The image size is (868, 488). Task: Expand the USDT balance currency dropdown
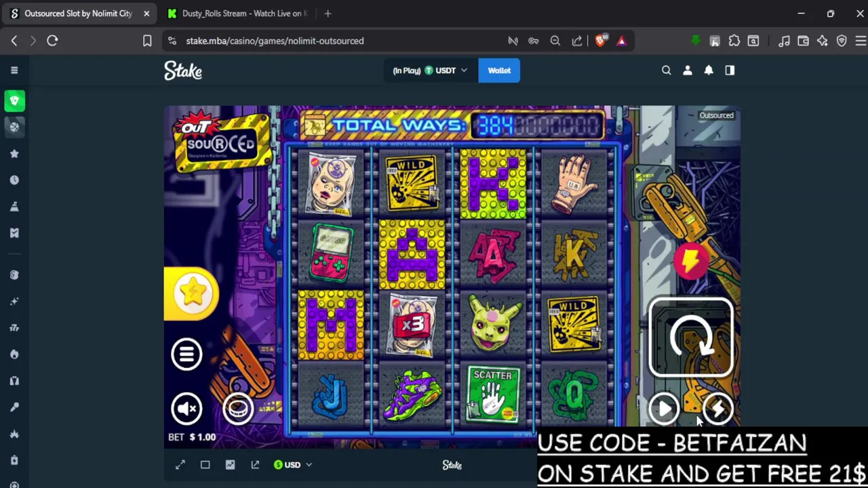pyautogui.click(x=429, y=70)
